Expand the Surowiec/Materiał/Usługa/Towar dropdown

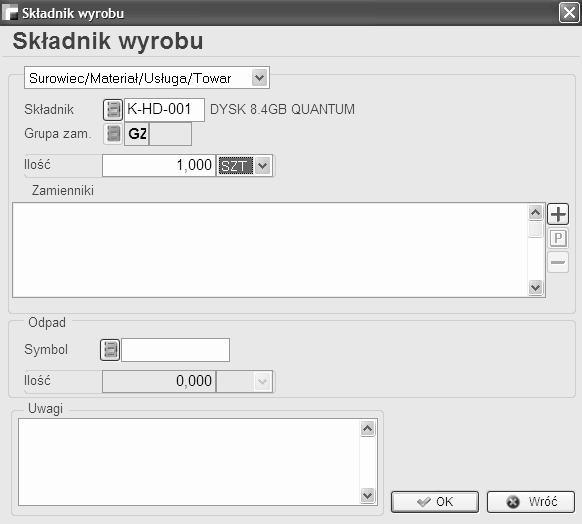(259, 78)
